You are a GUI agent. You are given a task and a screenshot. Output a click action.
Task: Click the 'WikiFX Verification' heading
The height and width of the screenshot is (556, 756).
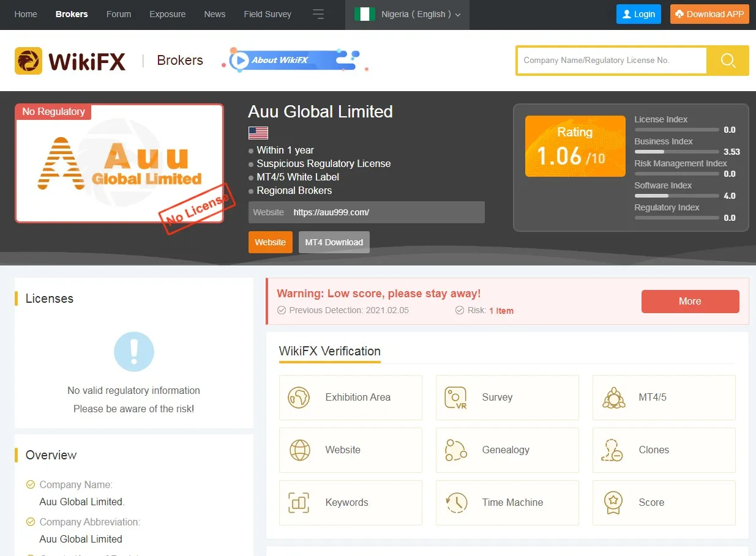pos(330,351)
